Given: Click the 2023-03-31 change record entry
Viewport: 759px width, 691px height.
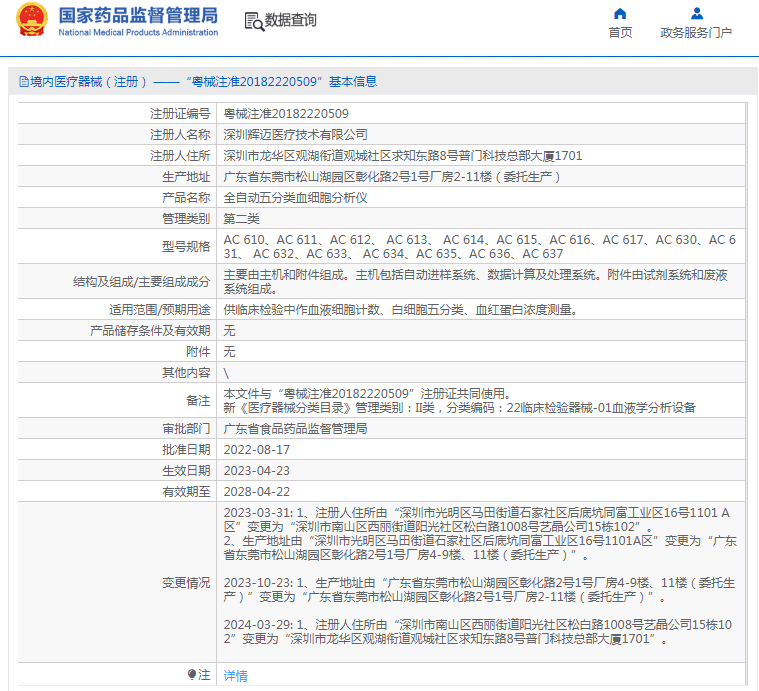Looking at the screenshot, I should (x=480, y=534).
